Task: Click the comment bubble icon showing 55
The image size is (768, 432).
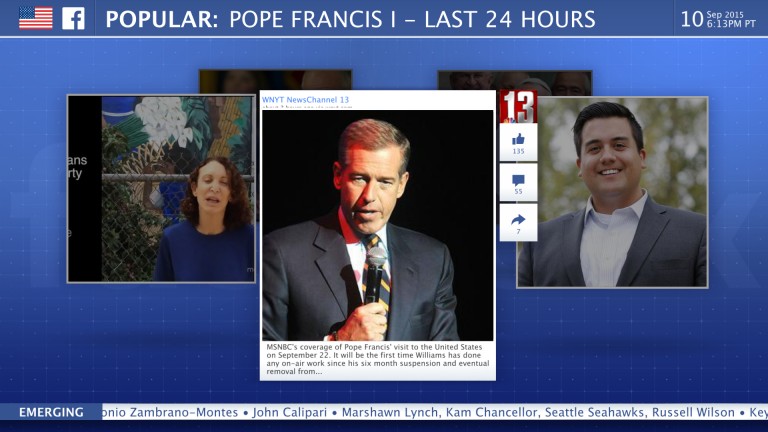Action: (x=518, y=183)
